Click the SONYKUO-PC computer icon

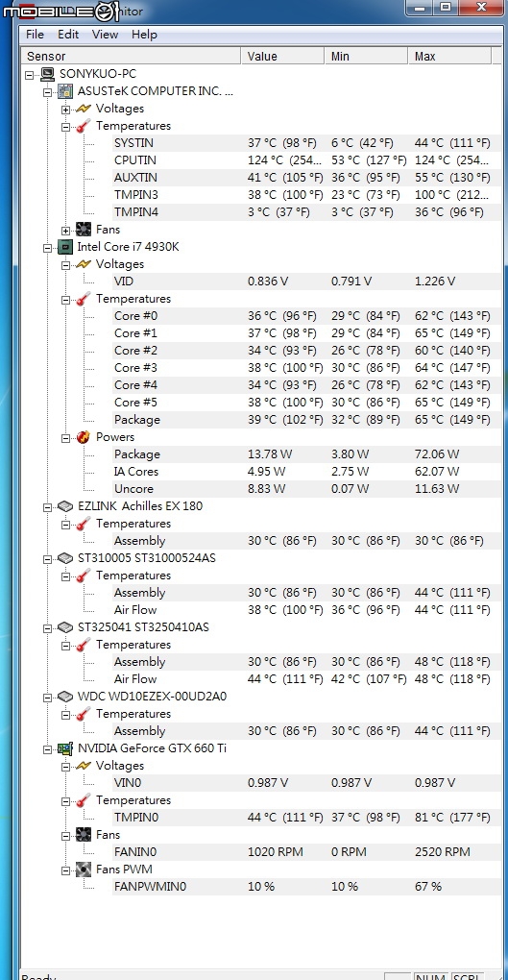pyautogui.click(x=47, y=74)
